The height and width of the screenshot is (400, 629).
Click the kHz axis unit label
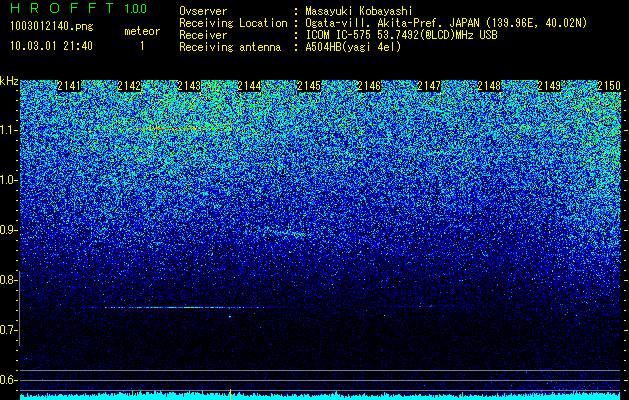click(9, 81)
